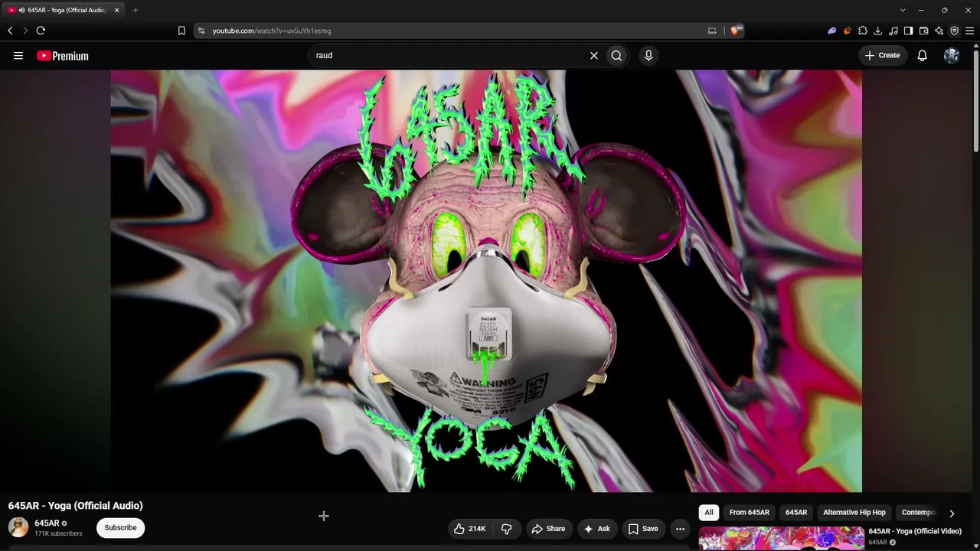The width and height of the screenshot is (980, 551).
Task: Open the 645AR channel avatar
Action: (x=18, y=527)
